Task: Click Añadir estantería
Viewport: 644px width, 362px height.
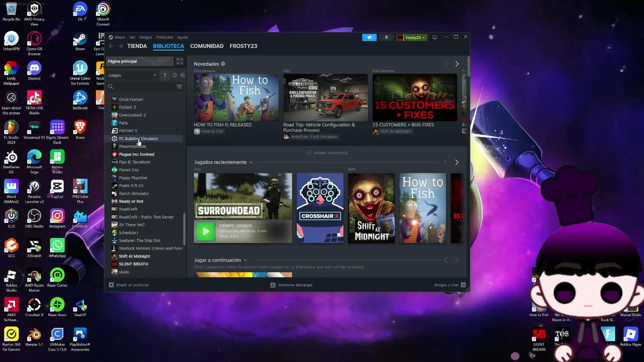Action: (327, 153)
